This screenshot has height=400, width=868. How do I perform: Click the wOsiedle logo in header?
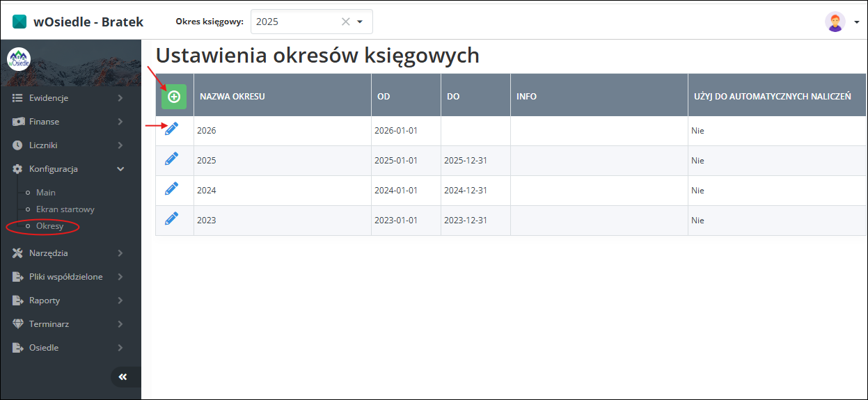(19, 22)
